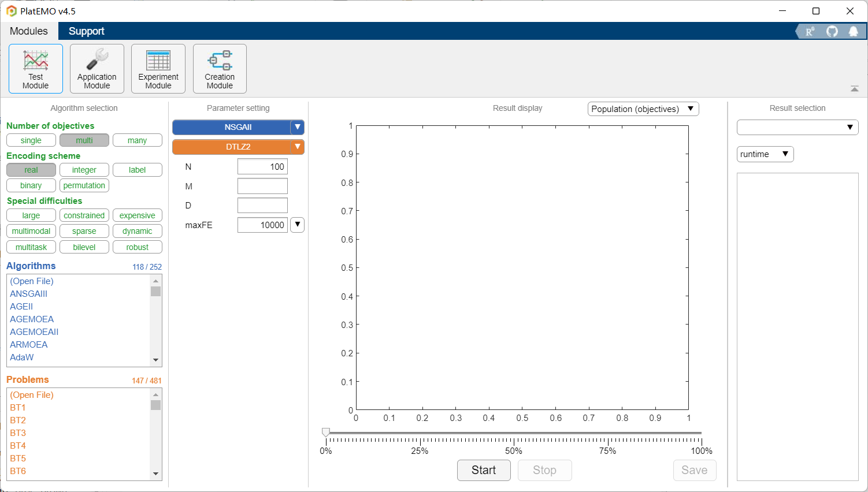Open the empty result selection dropdown

(797, 127)
